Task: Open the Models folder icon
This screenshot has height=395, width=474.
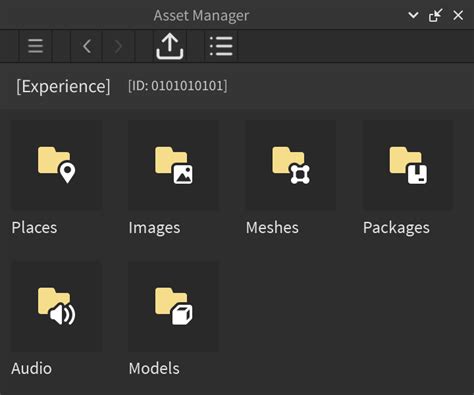Action: click(174, 306)
